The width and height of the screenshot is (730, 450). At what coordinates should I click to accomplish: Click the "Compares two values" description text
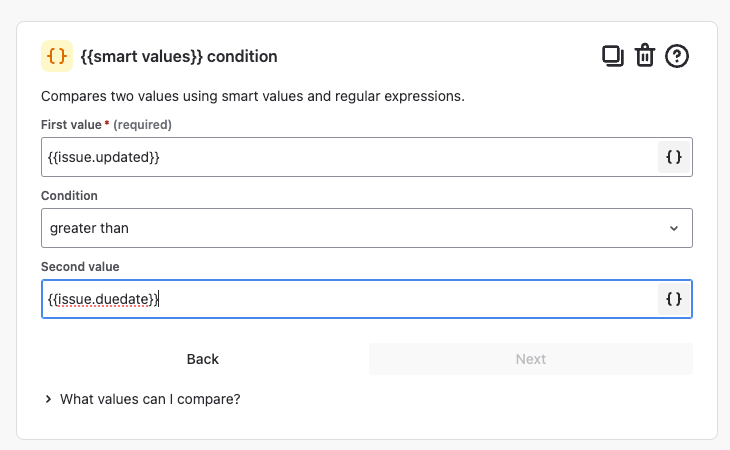pos(253,96)
